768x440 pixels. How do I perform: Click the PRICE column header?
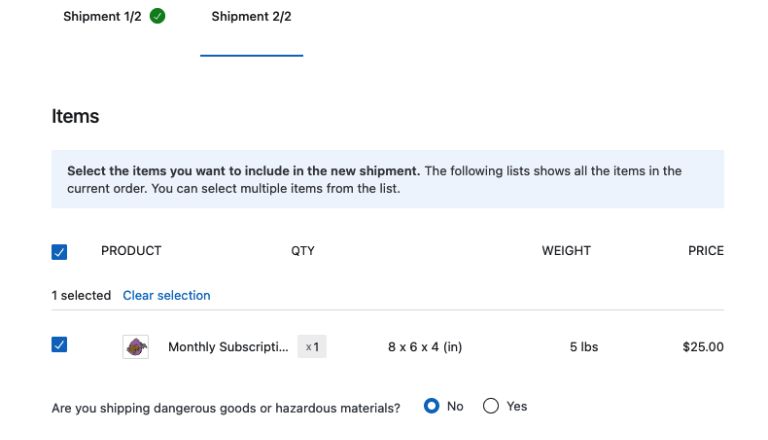705,251
